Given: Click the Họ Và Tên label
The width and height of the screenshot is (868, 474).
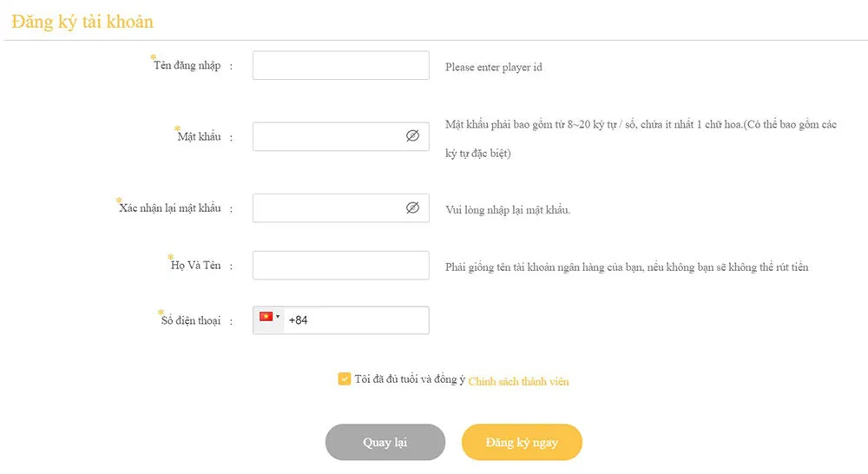Looking at the screenshot, I should point(195,266).
